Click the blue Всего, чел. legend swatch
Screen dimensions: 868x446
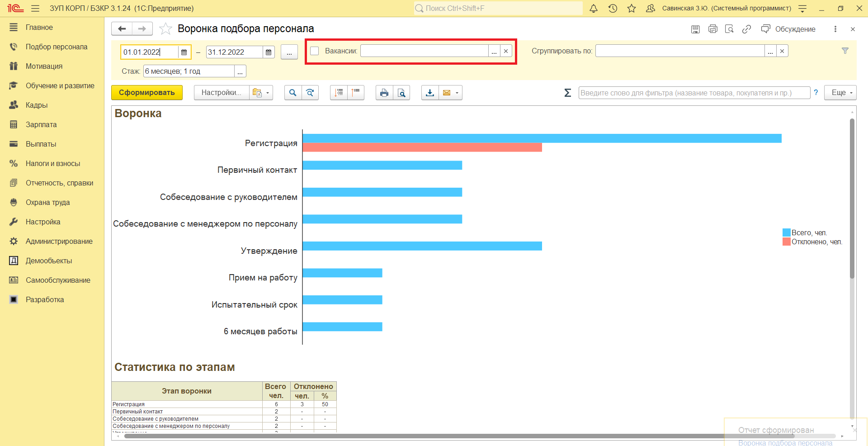(786, 232)
